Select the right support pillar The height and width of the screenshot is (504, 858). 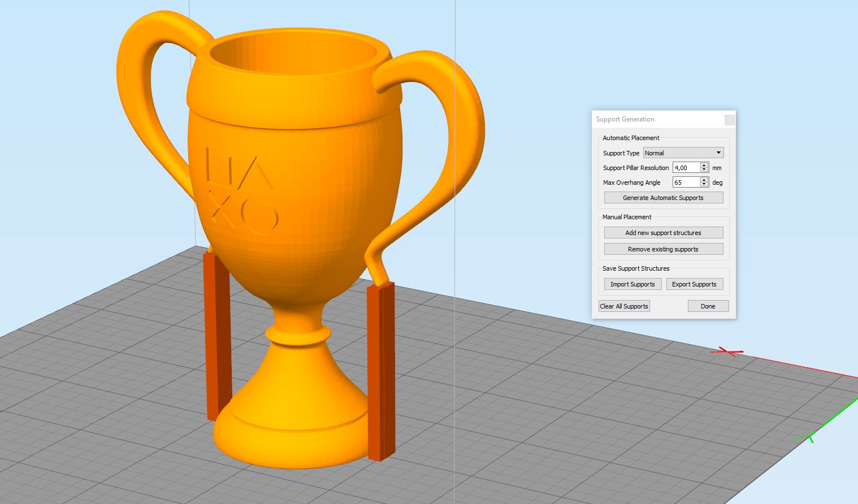[x=381, y=370]
